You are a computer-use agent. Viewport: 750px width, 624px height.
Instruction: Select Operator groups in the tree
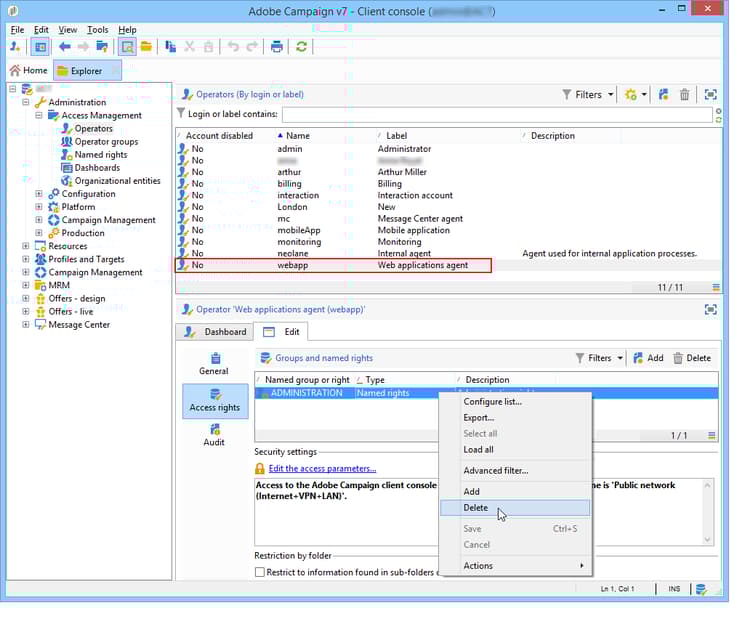point(106,142)
